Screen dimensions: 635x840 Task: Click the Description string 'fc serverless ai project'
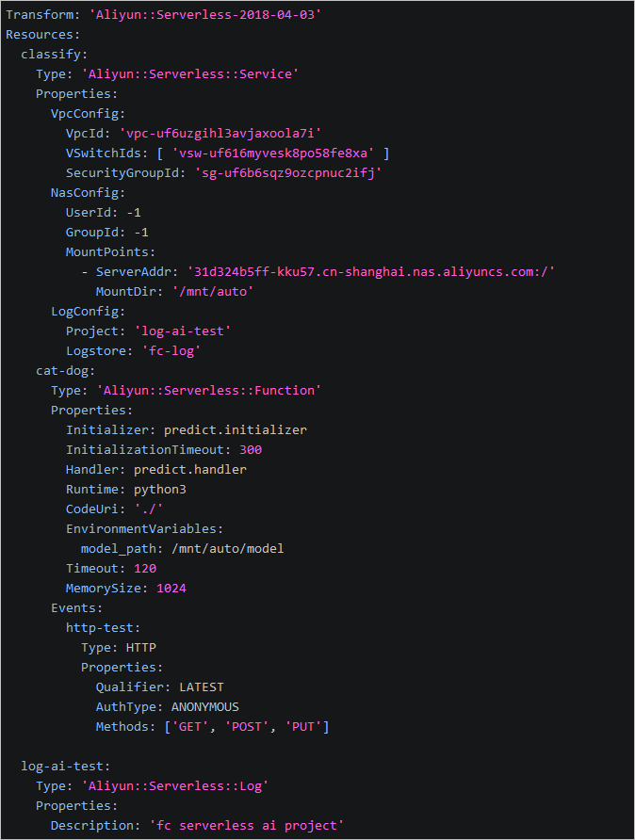(x=246, y=825)
